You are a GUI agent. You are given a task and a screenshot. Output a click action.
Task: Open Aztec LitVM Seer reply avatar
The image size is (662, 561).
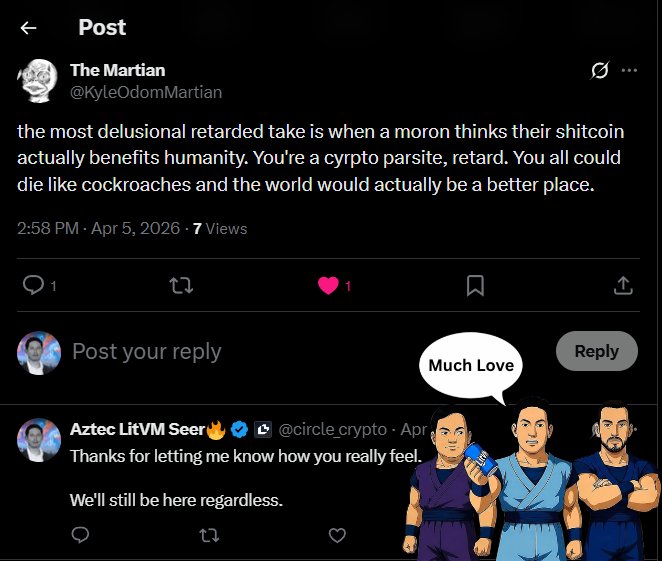click(x=38, y=439)
